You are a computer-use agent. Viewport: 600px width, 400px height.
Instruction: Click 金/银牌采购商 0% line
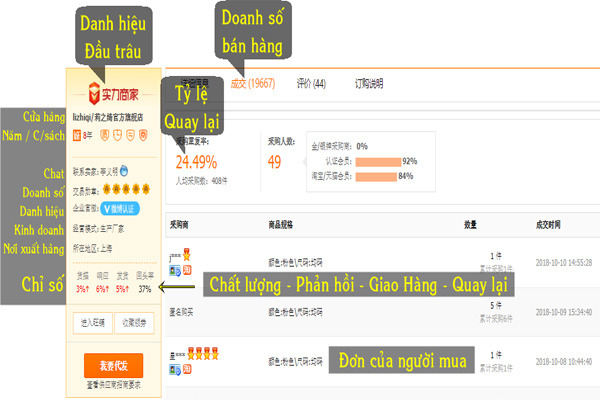pyautogui.click(x=339, y=146)
